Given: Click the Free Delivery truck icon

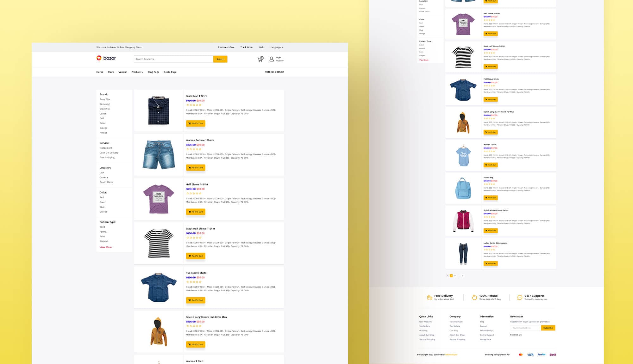Looking at the screenshot, I should click(429, 298).
